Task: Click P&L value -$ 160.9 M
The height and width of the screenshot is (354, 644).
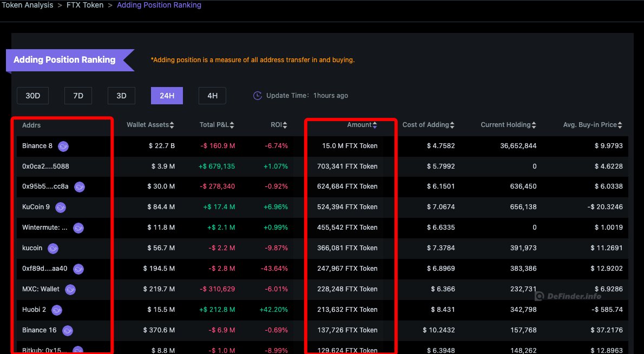Action: coord(218,145)
